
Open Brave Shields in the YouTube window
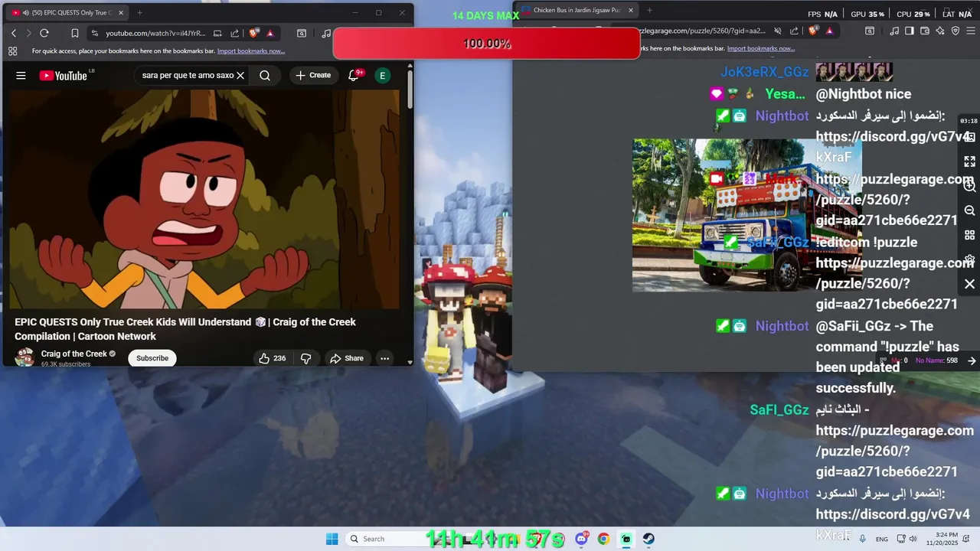coord(255,33)
